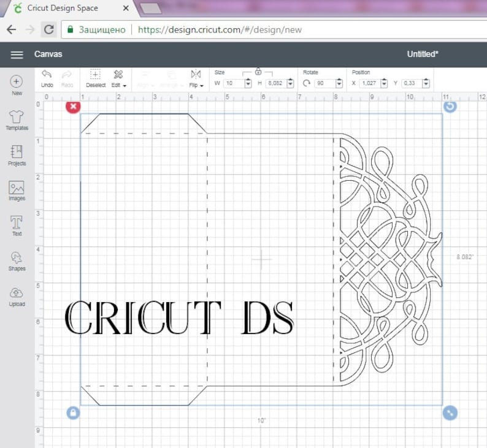Click the Width stepper arrows
This screenshot has width=487, height=448.
[248, 83]
